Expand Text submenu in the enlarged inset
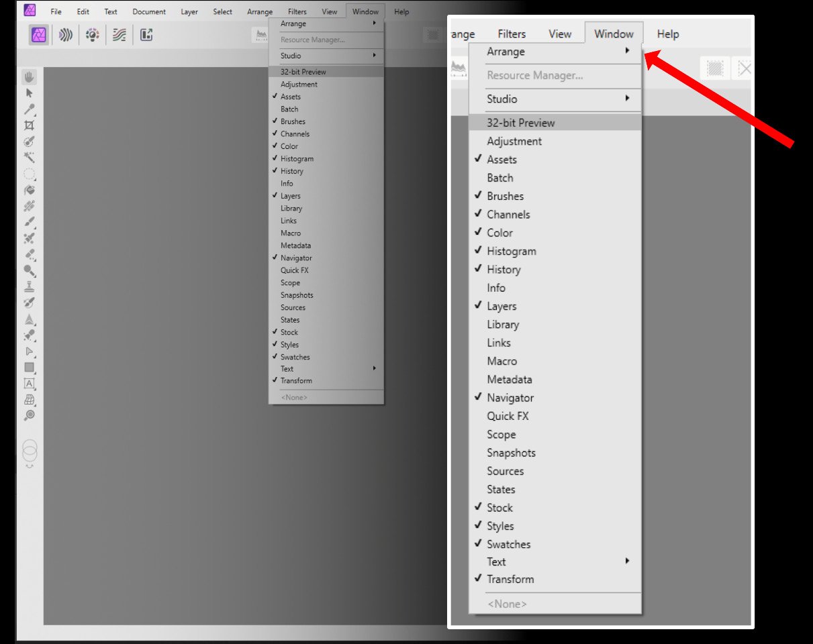 (x=555, y=562)
